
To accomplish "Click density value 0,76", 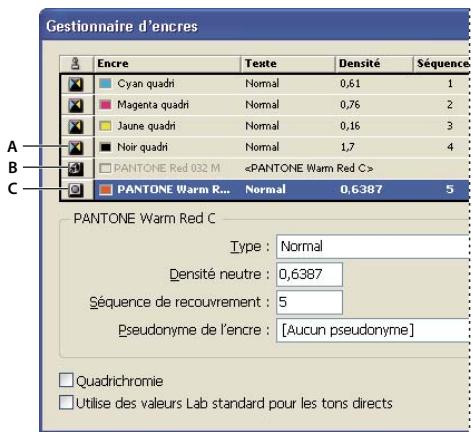I will pyautogui.click(x=350, y=105).
